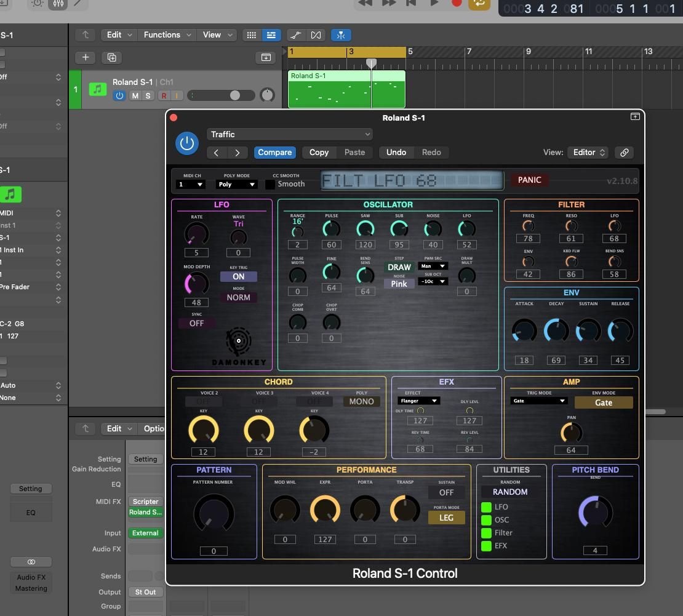Adjust the track pan knob
The height and width of the screenshot is (616, 683).
(x=267, y=95)
